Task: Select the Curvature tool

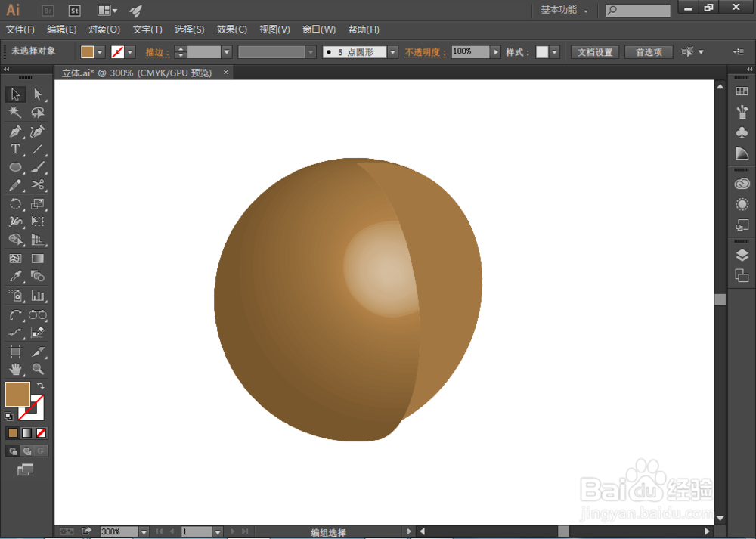Action: coord(38,131)
